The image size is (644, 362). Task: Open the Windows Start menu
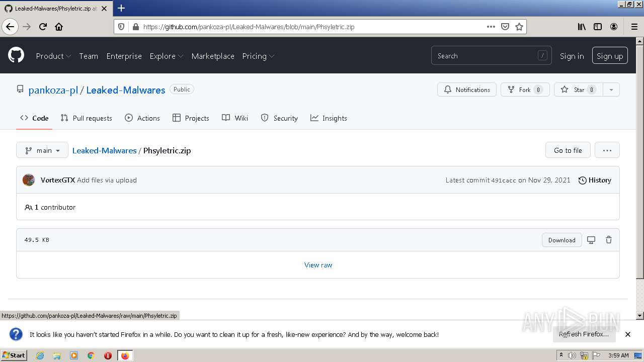[x=14, y=355]
